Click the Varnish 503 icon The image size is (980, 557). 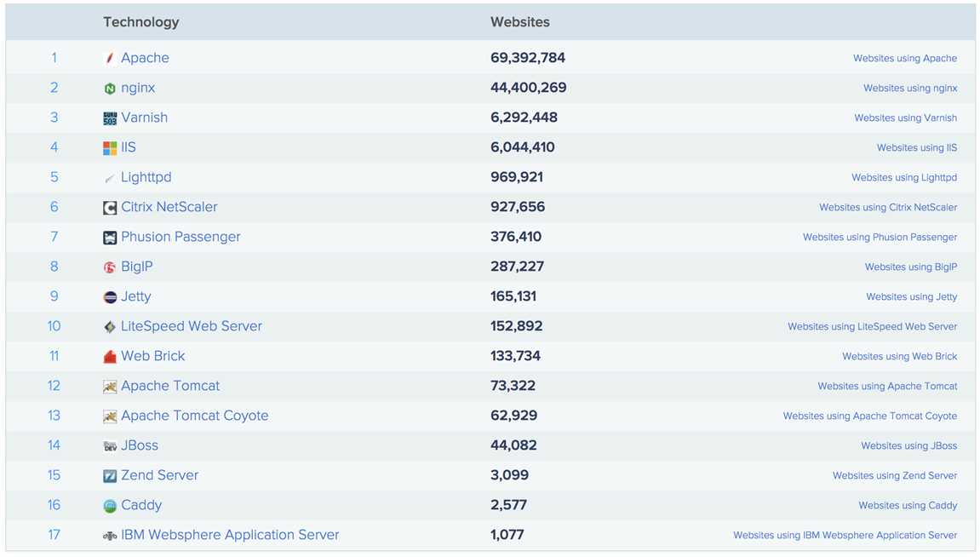[109, 118]
